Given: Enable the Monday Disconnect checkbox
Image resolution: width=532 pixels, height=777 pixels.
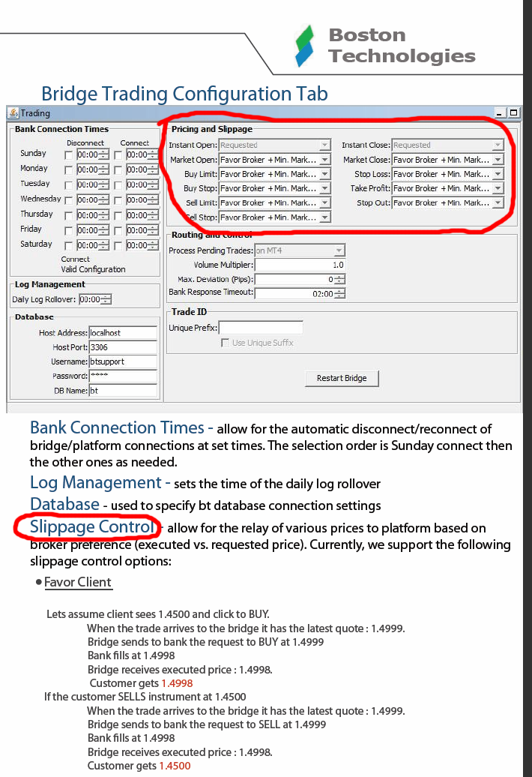Looking at the screenshot, I should (x=68, y=170).
